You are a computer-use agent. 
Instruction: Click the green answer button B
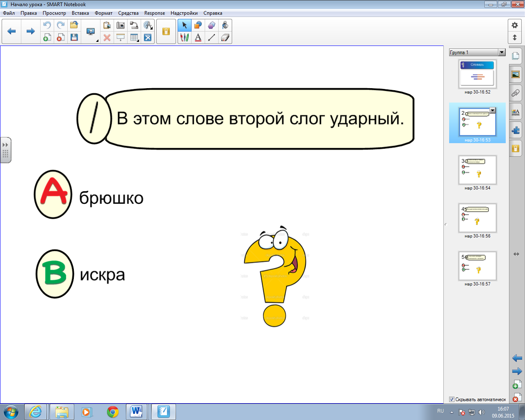point(55,274)
